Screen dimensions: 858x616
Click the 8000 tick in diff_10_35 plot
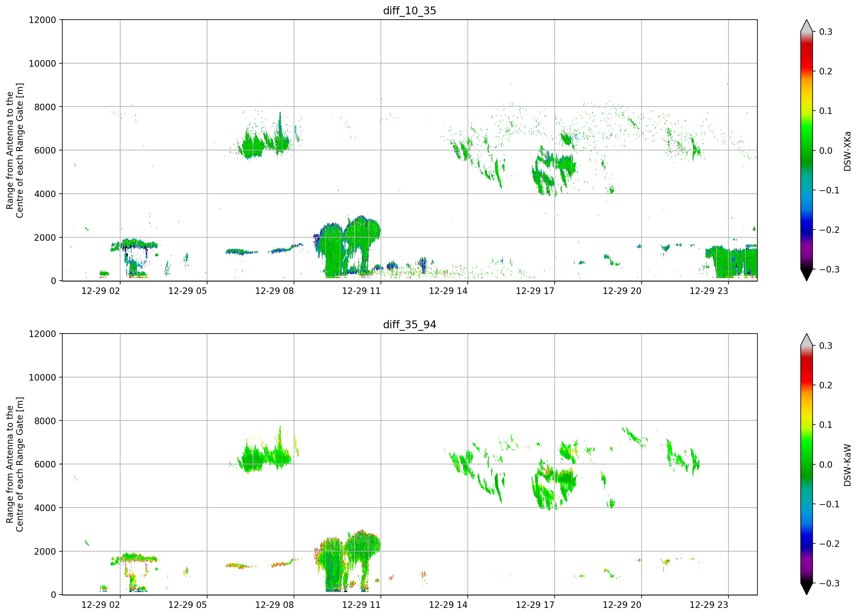click(x=45, y=107)
